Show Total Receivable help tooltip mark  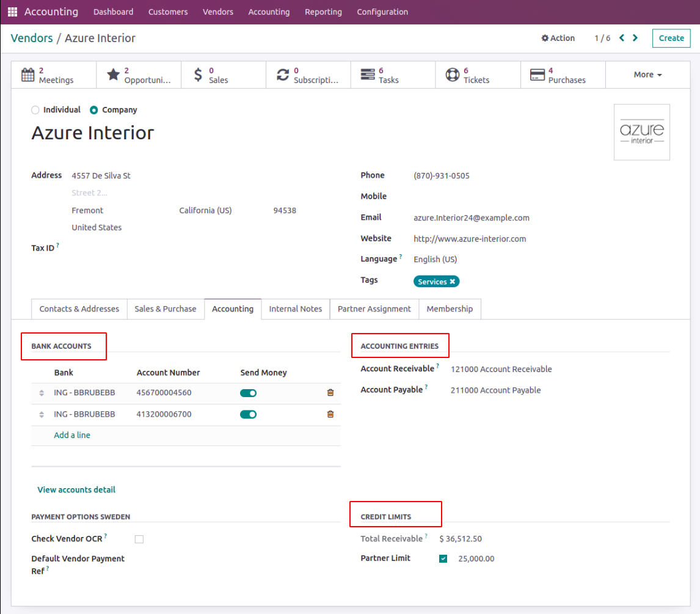pos(426,536)
